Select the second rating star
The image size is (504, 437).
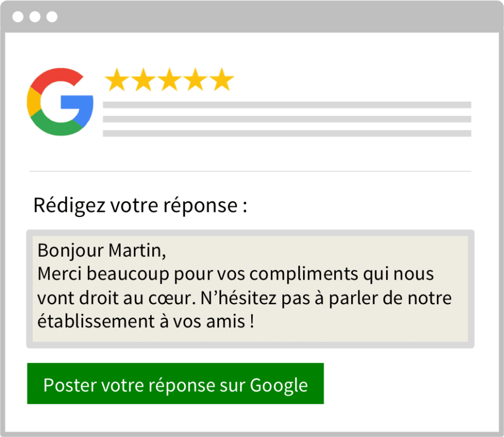coord(142,80)
